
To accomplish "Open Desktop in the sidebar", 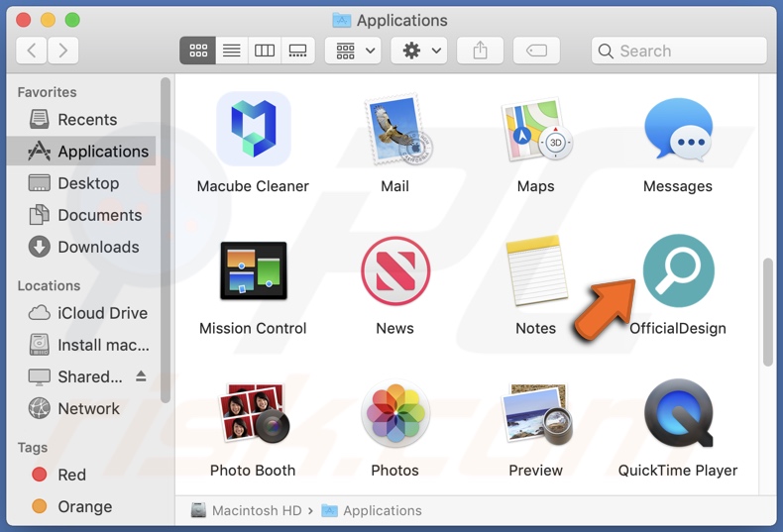I will click(81, 183).
